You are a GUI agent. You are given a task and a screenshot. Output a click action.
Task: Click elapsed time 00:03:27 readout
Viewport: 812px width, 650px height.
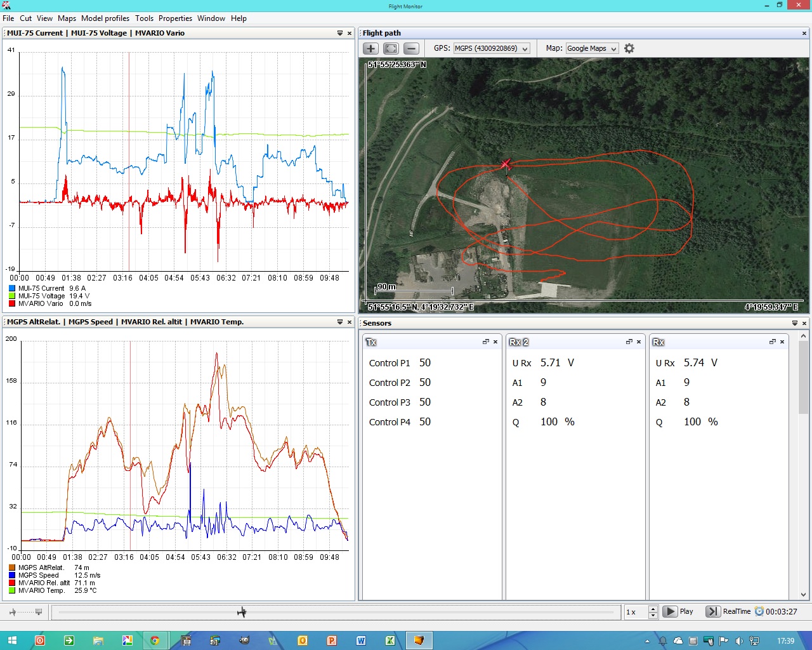click(x=781, y=612)
